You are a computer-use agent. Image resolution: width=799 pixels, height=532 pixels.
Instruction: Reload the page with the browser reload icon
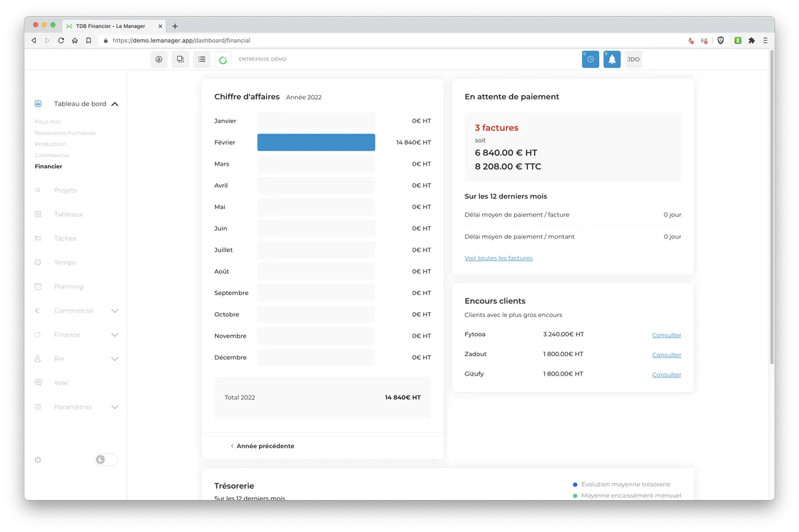(x=61, y=41)
